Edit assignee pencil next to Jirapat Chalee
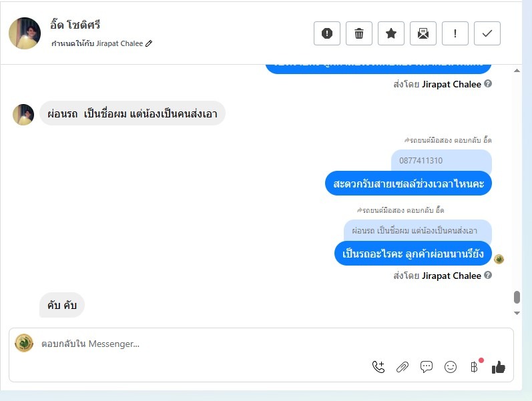The height and width of the screenshot is (401, 532). tap(149, 43)
